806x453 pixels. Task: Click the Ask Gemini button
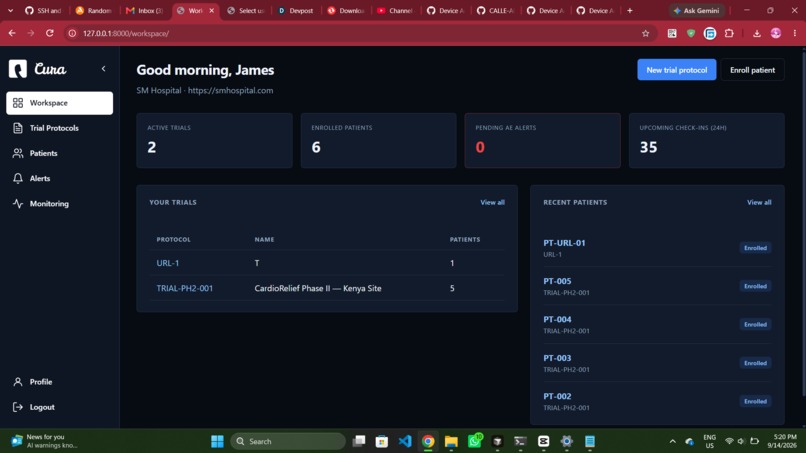[x=697, y=10]
